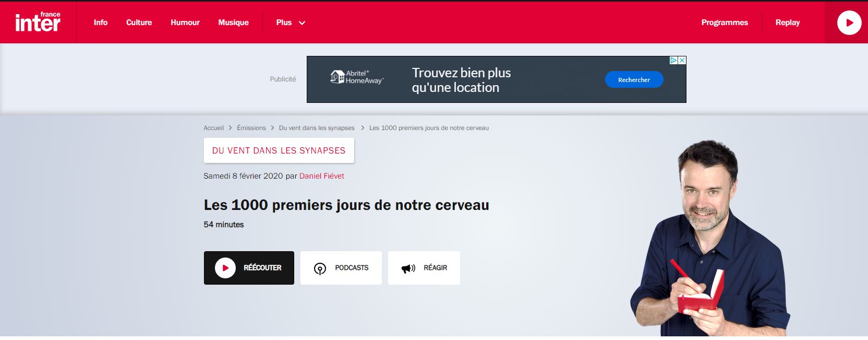Image resolution: width=868 pixels, height=340 pixels.
Task: Click the 'Les 1000 premiers jours' breadcrumb text
Action: pyautogui.click(x=429, y=128)
